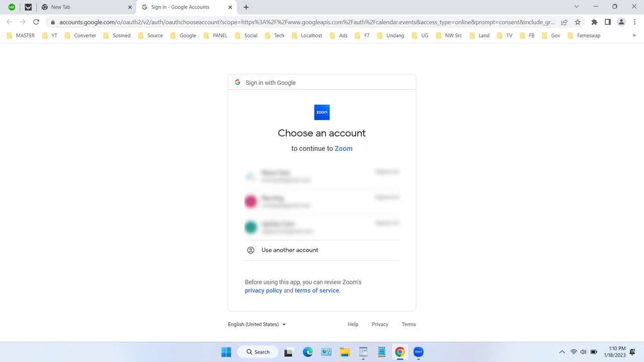Select Use another account
This screenshot has width=644, height=362.
coord(322,250)
